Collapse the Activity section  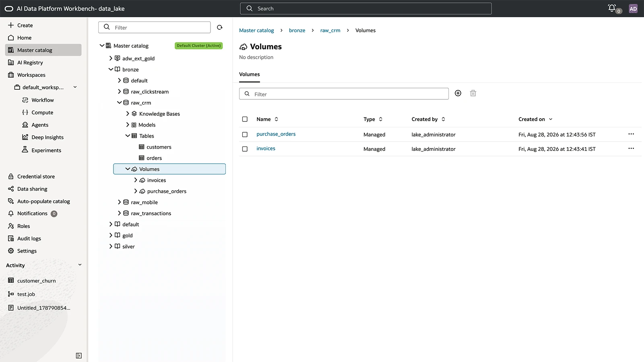[x=80, y=265]
